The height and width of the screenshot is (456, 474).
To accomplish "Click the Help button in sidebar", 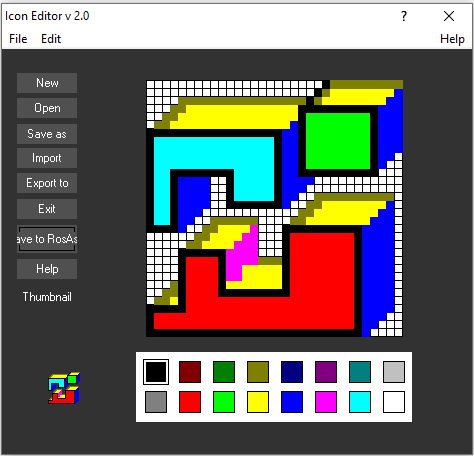I will (x=47, y=269).
